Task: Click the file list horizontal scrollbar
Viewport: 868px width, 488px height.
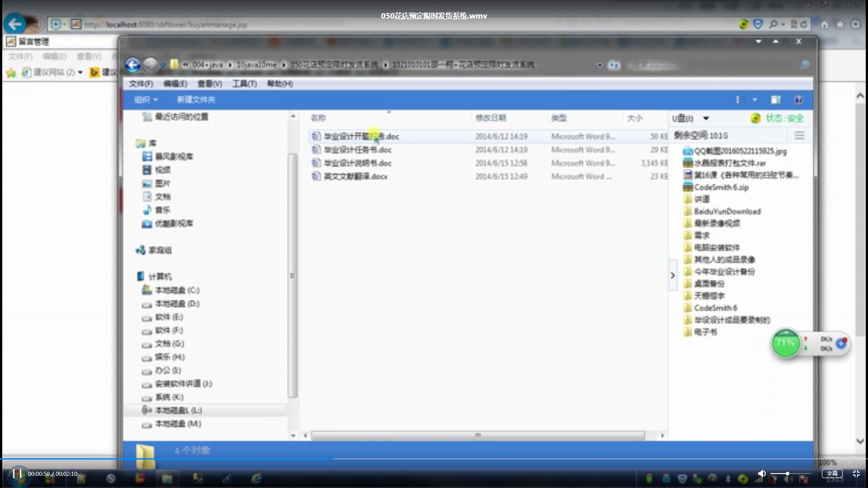Action: 478,436
